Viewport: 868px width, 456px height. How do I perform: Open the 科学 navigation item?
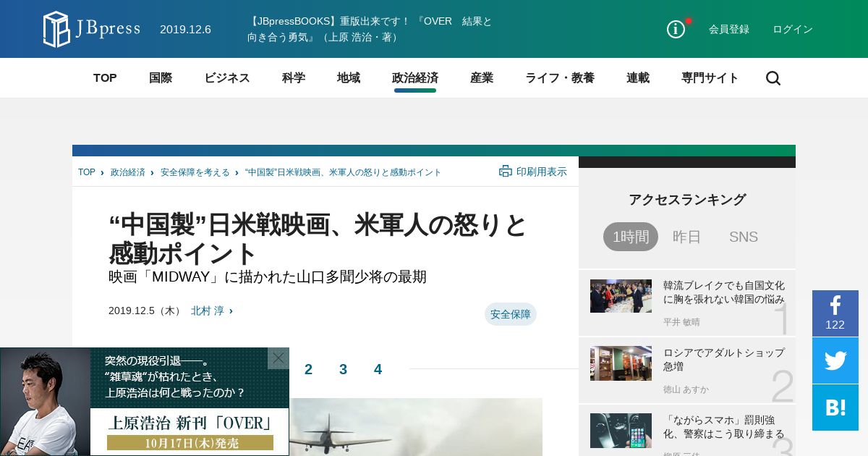[x=294, y=78]
